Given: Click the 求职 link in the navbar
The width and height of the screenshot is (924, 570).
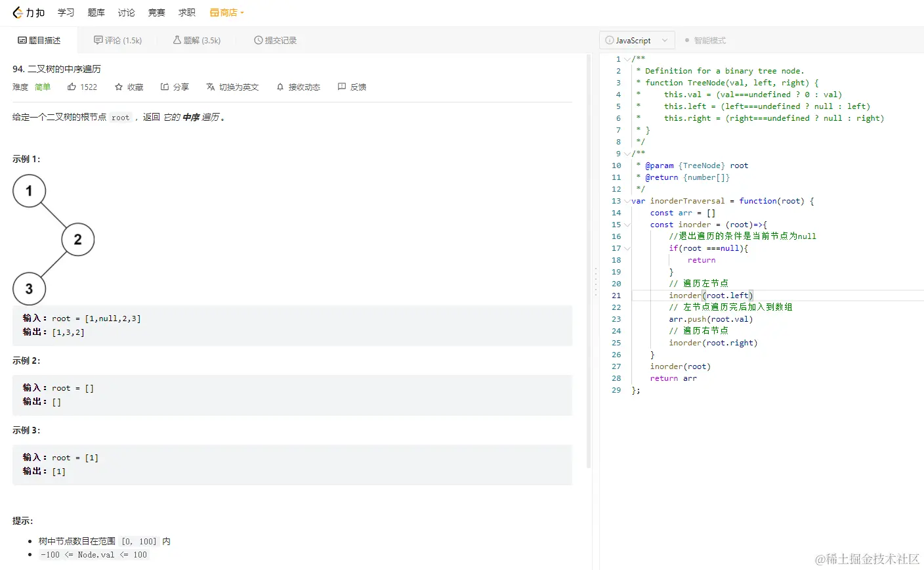Looking at the screenshot, I should [x=186, y=12].
